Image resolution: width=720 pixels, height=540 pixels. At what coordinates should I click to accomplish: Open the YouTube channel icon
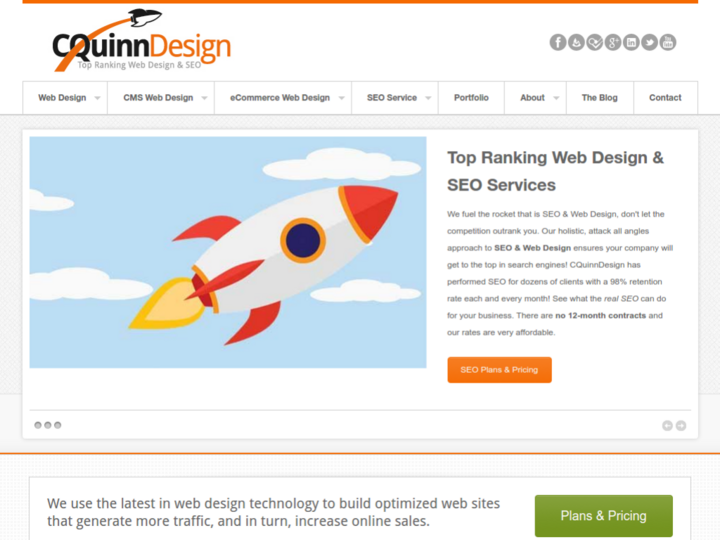click(x=668, y=43)
